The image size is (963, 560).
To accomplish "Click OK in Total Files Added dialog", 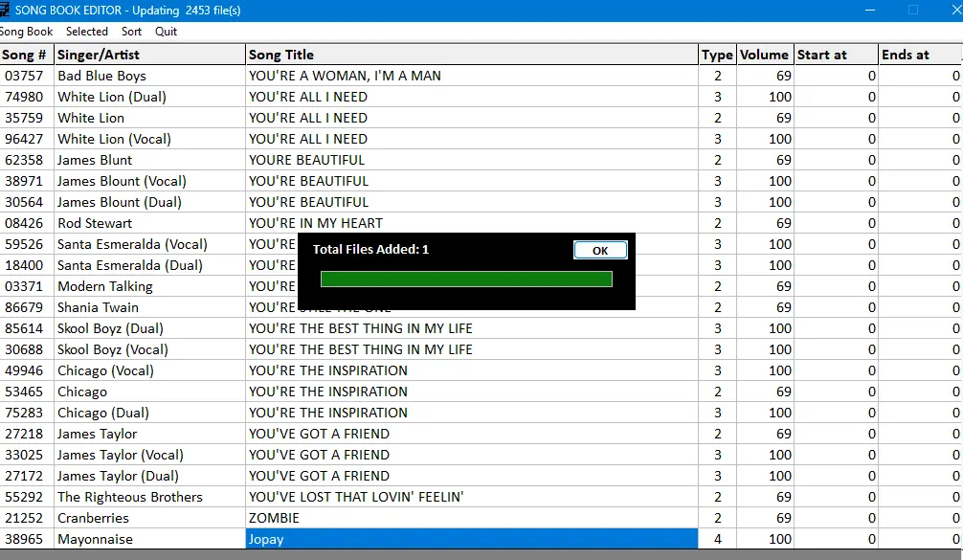I will tap(600, 250).
